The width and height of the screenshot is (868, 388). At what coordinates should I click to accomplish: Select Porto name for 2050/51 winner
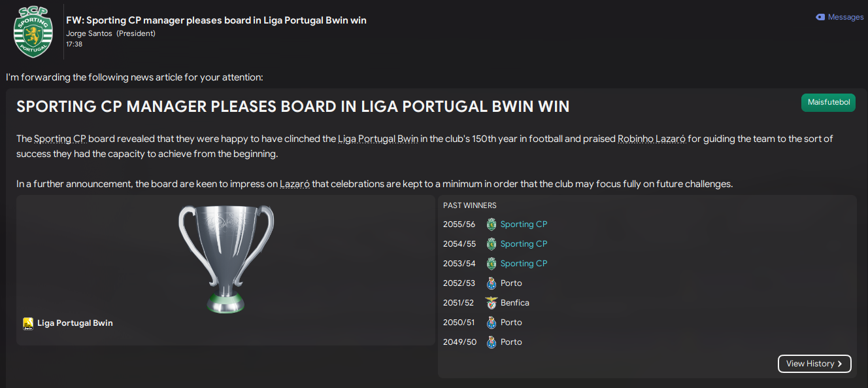pos(511,323)
